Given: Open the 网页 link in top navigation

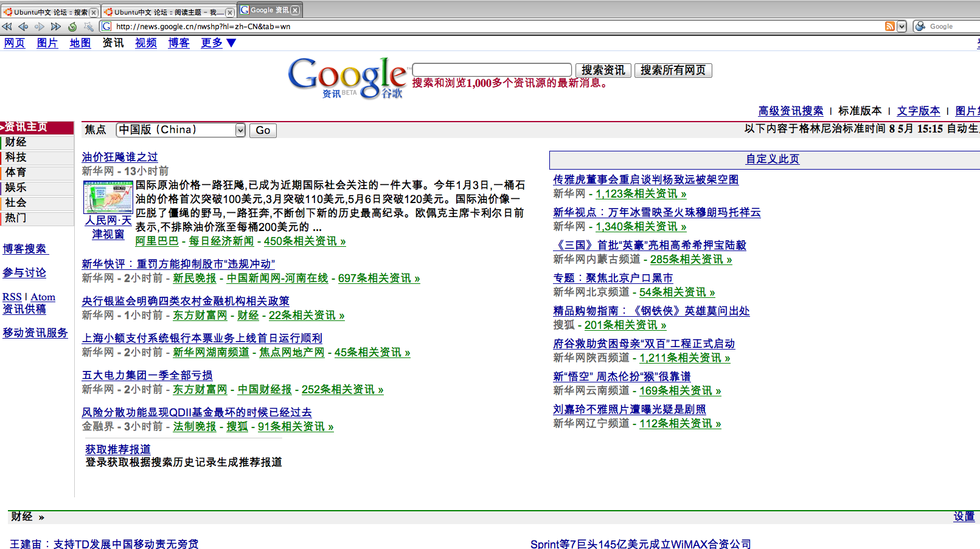Looking at the screenshot, I should 15,43.
